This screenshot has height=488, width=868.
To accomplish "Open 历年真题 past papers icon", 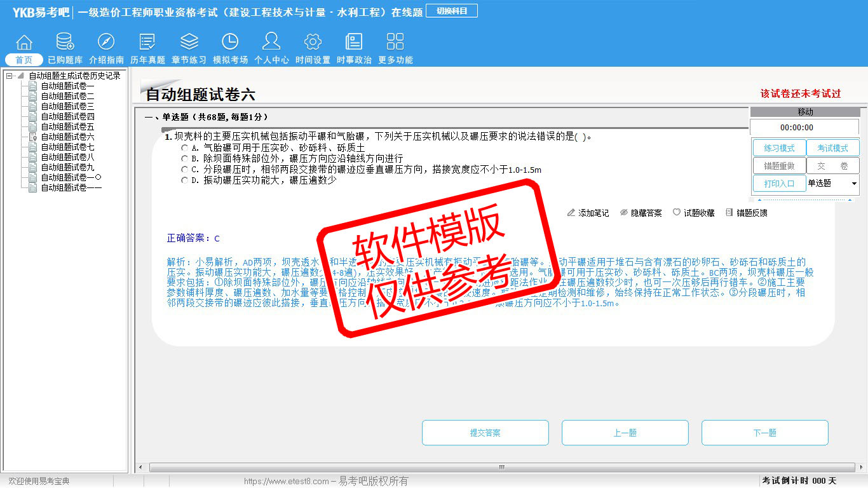I will coord(147,43).
